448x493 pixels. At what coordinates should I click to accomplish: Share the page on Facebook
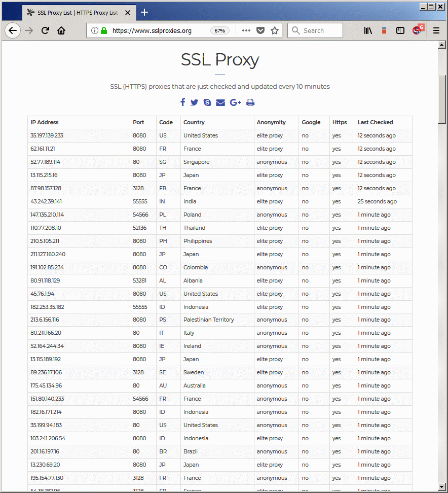183,102
